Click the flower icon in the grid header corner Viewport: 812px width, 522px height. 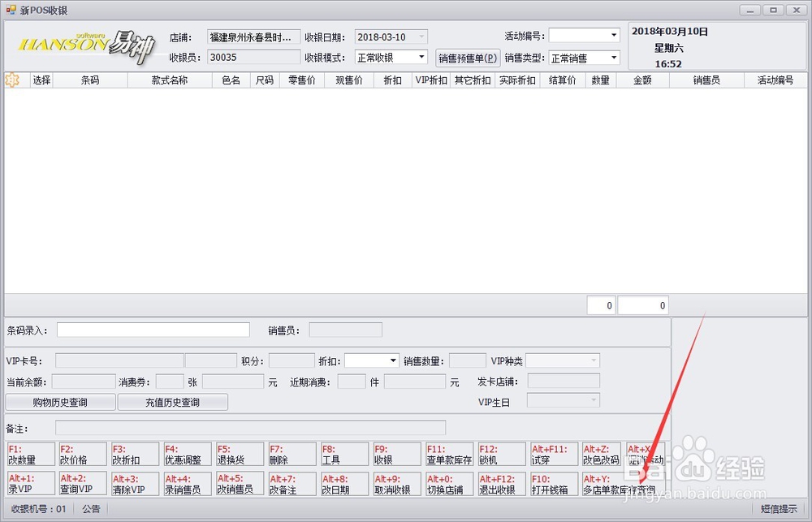(11, 80)
